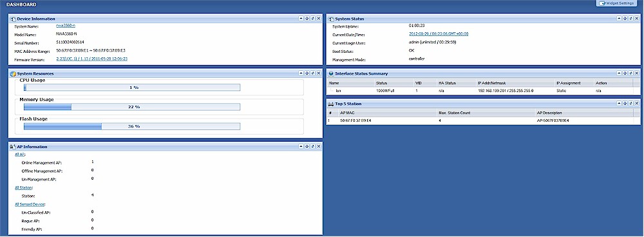Open the All Station link
This screenshot has width=644, height=237.
[x=23, y=187]
